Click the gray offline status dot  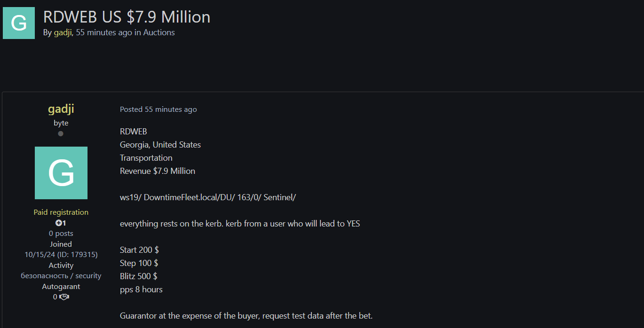coord(61,134)
